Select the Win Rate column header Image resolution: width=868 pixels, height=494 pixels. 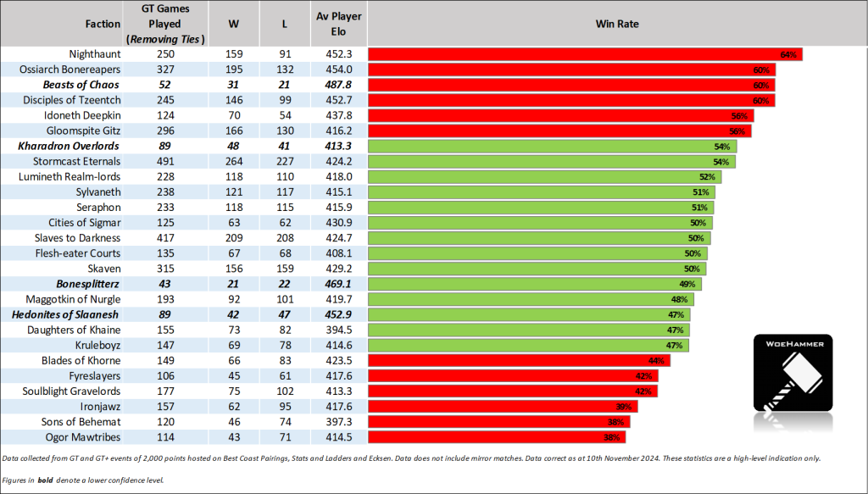click(x=617, y=24)
